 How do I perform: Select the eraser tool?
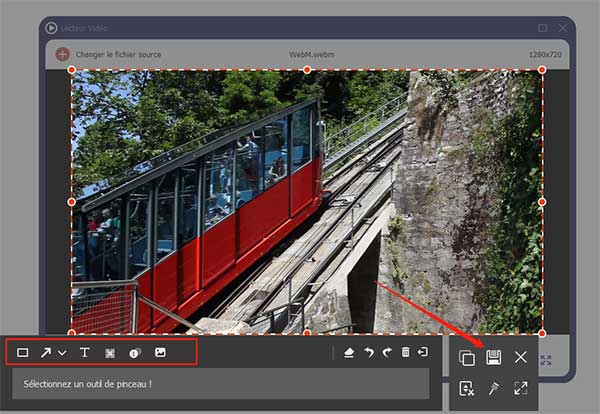[x=349, y=352]
